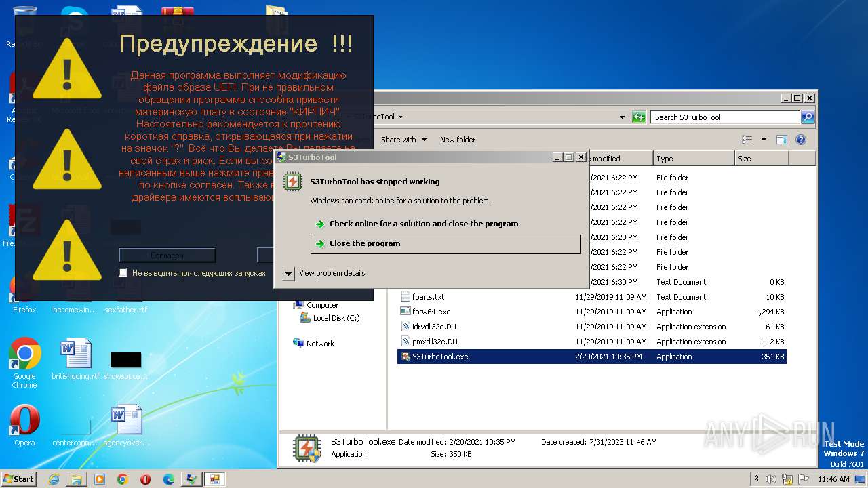Screen dimensions: 868x488
Task: Show hidden tray icons
Action: 757,479
